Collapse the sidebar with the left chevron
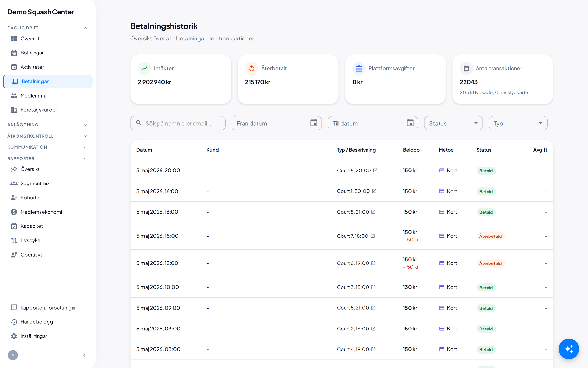 click(x=84, y=355)
